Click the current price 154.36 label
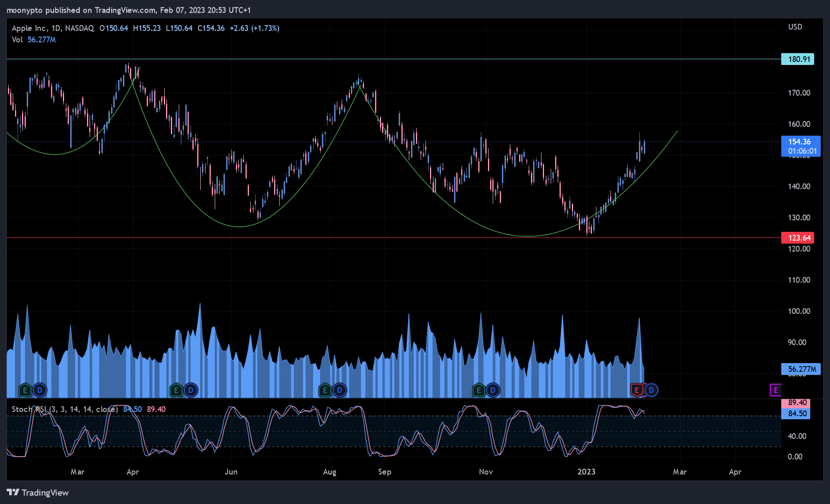Viewport: 830px width, 504px height. pyautogui.click(x=801, y=146)
